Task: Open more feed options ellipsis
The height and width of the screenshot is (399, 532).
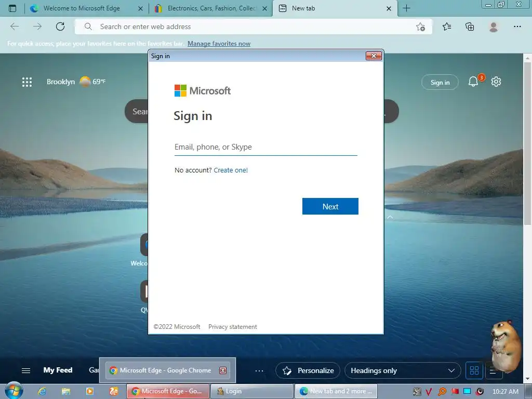Action: tap(259, 370)
